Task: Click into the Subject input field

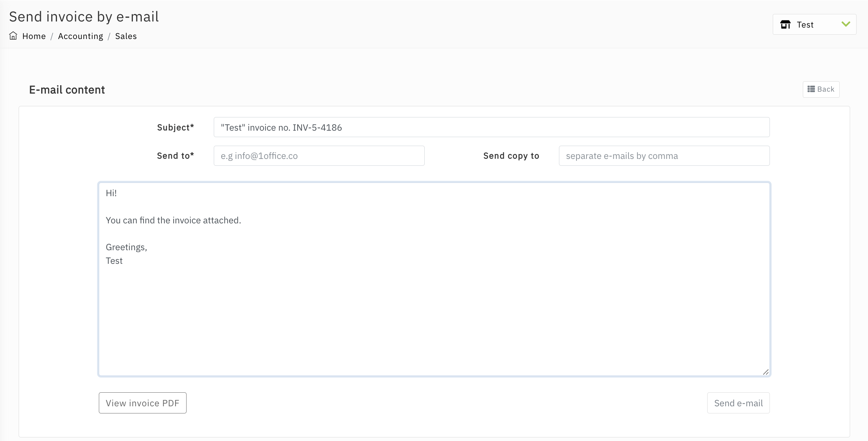Action: (x=491, y=127)
